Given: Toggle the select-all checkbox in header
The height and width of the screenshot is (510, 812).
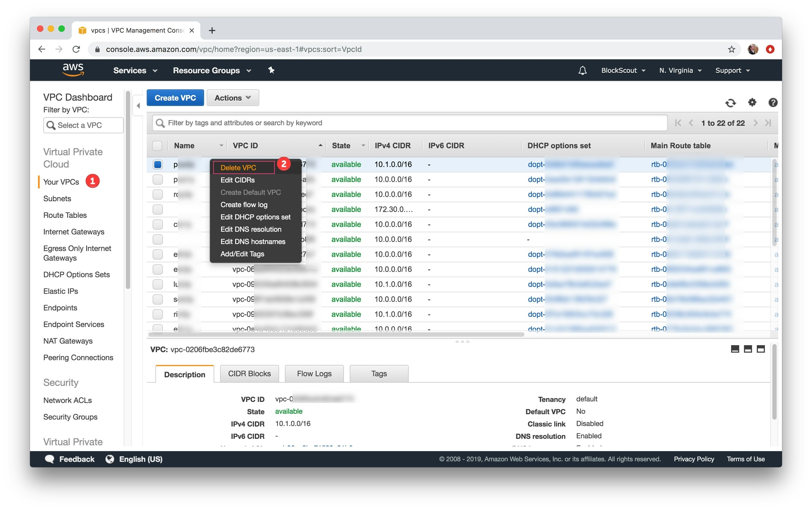Looking at the screenshot, I should 157,145.
